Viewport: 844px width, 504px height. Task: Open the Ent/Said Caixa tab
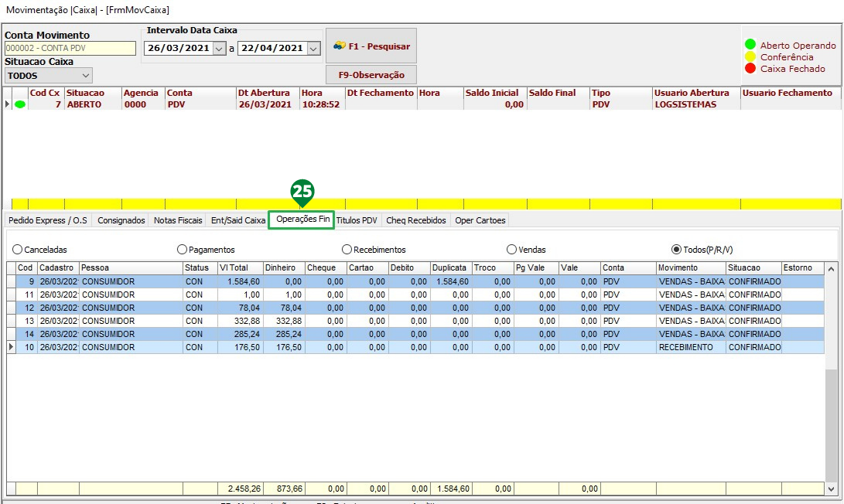(237, 220)
